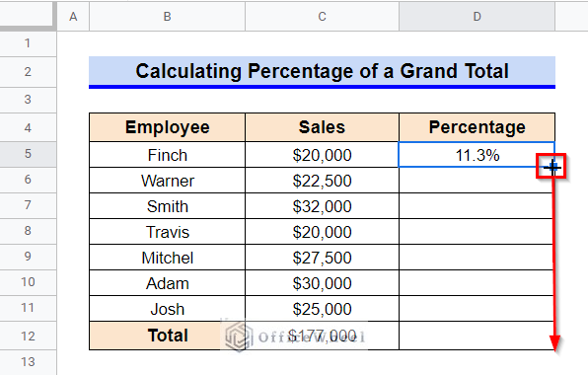Screen dimensions: 588x375
Task: Select the Employee header cell
Action: coord(168,127)
